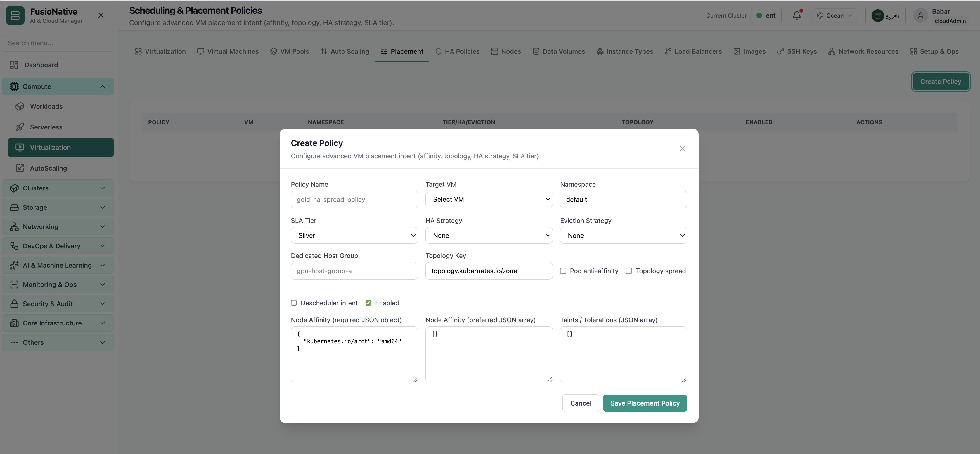
Task: Click the Search menu field
Action: coord(58,43)
